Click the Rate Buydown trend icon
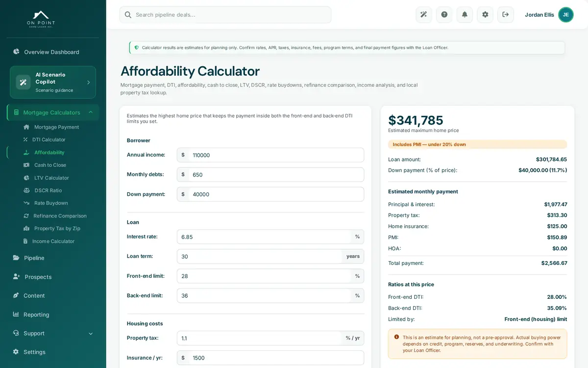The image size is (588, 368). [26, 203]
